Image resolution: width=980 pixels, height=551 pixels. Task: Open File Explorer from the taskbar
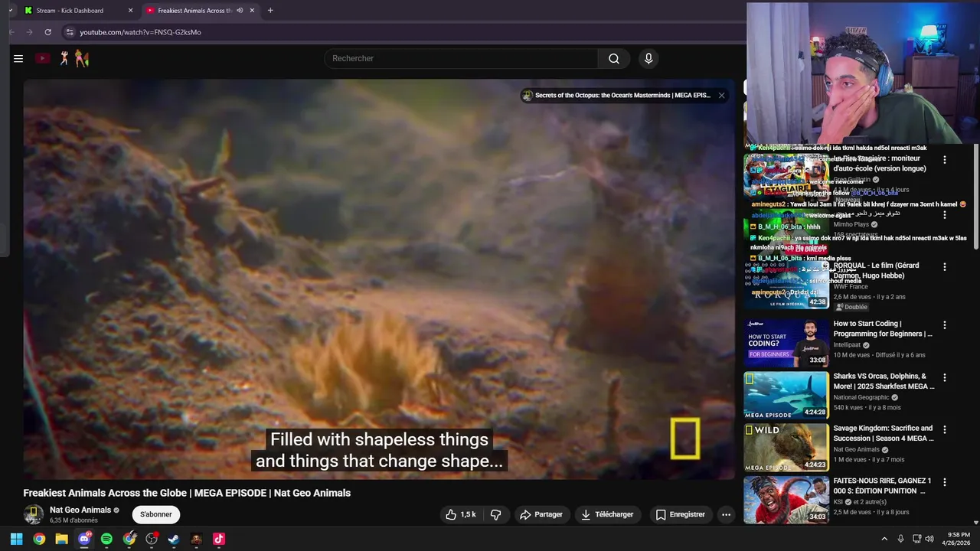pyautogui.click(x=61, y=539)
